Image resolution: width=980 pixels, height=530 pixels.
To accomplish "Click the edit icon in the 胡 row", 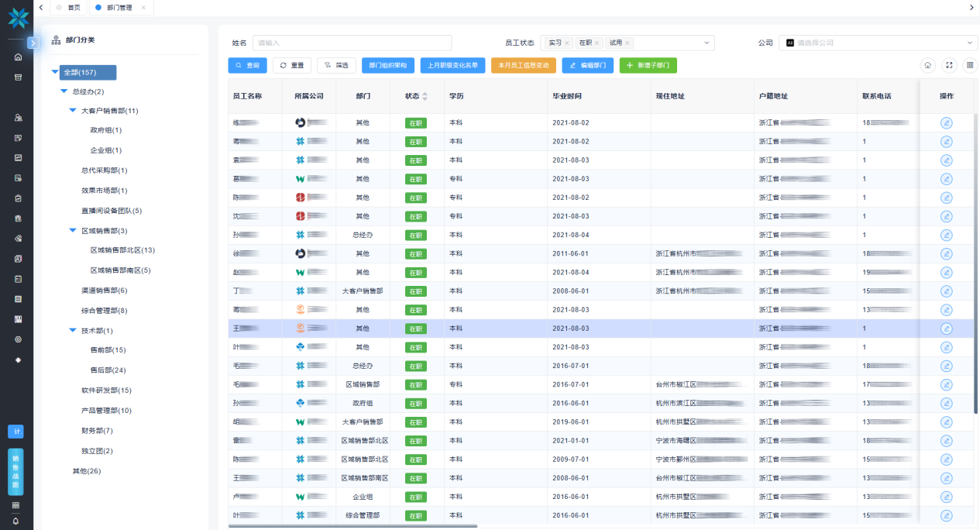I will 946,422.
